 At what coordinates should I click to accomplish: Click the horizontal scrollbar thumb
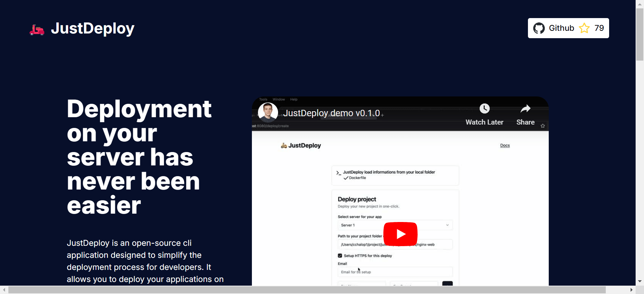pos(307,290)
